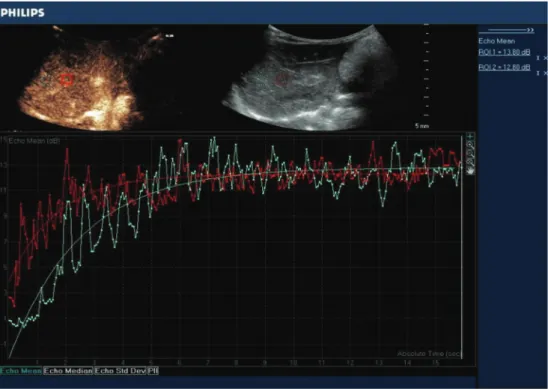Image resolution: width=548 pixels, height=389 pixels.
Task: Select the red ROI circle on grayscale image
Action: [x=281, y=79]
